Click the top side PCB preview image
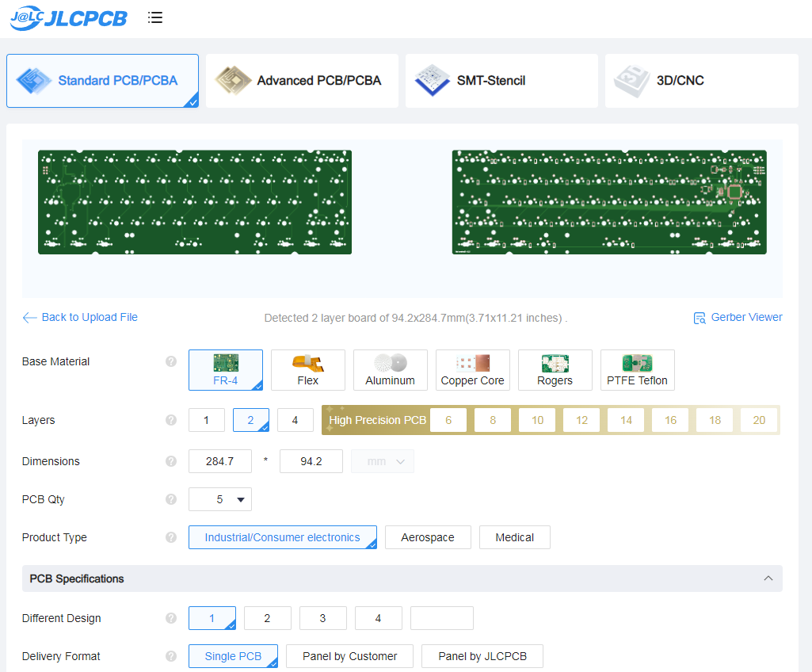 coord(195,202)
